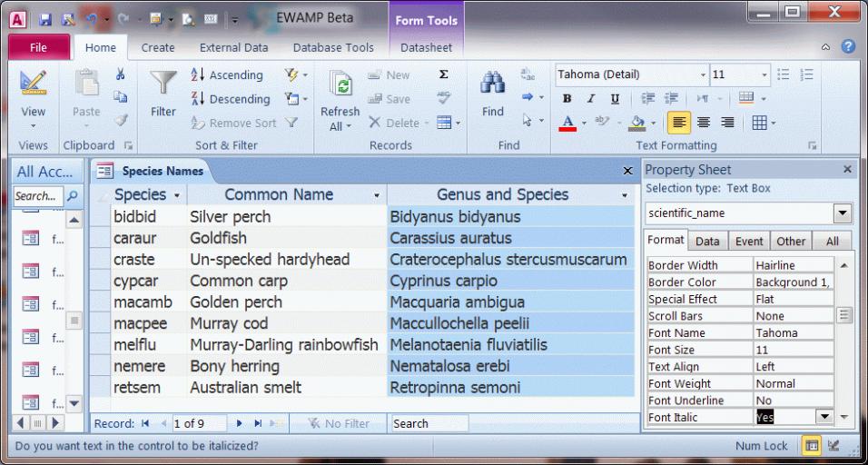Select the Cyprinus carpio cell

tap(510, 281)
